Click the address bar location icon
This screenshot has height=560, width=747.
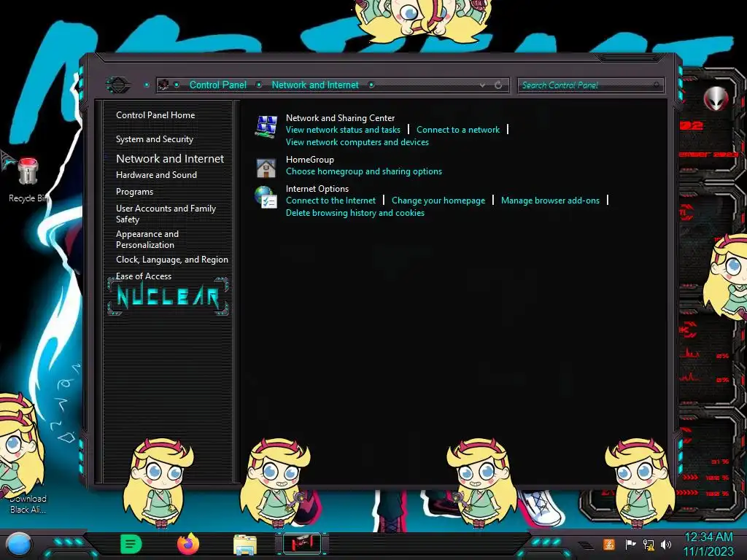click(163, 85)
